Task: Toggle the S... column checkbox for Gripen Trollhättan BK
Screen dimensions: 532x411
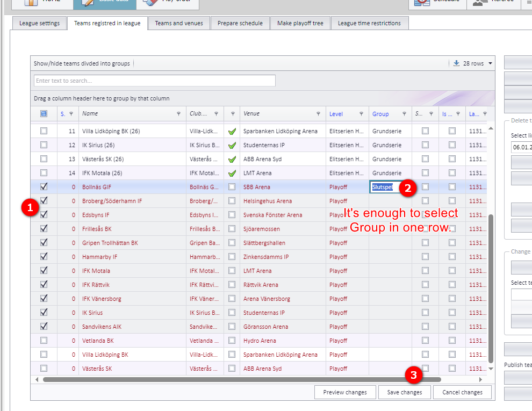Action: [425, 242]
